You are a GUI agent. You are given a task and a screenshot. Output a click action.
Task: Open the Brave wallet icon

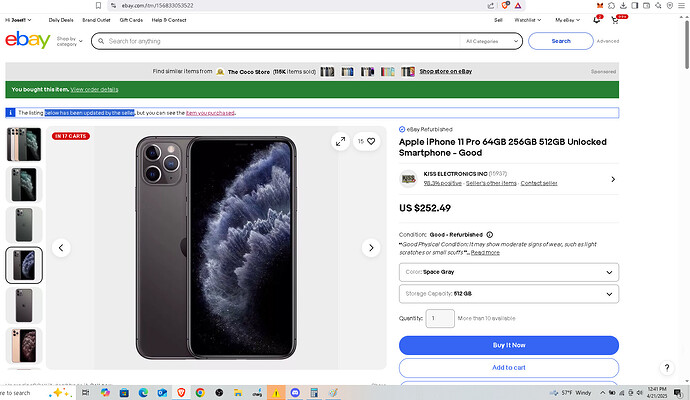(646, 6)
